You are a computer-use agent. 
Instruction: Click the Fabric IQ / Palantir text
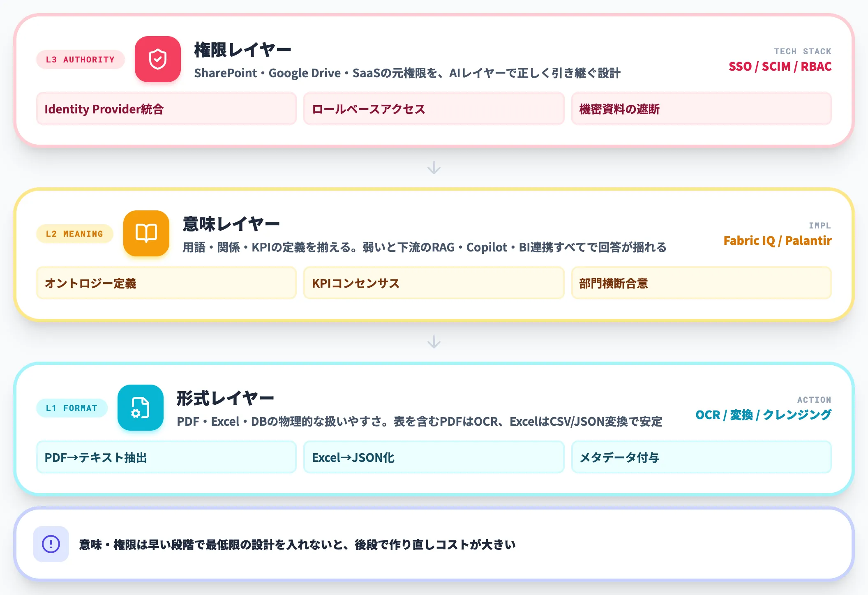(778, 241)
